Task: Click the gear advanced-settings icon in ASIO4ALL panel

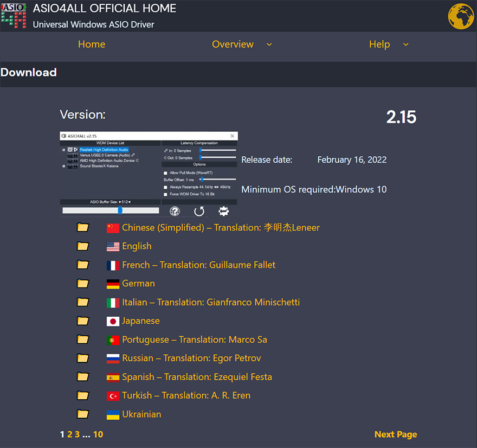Action: [x=223, y=211]
